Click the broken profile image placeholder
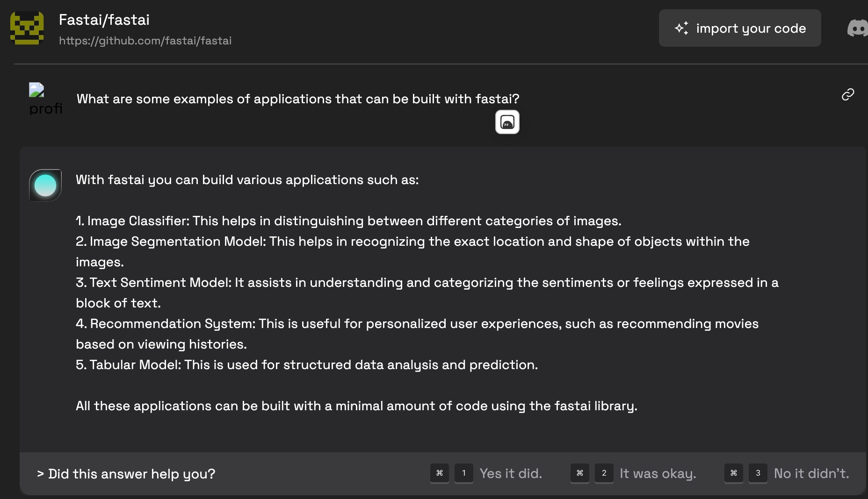This screenshot has width=868, height=499. pyautogui.click(x=37, y=90)
